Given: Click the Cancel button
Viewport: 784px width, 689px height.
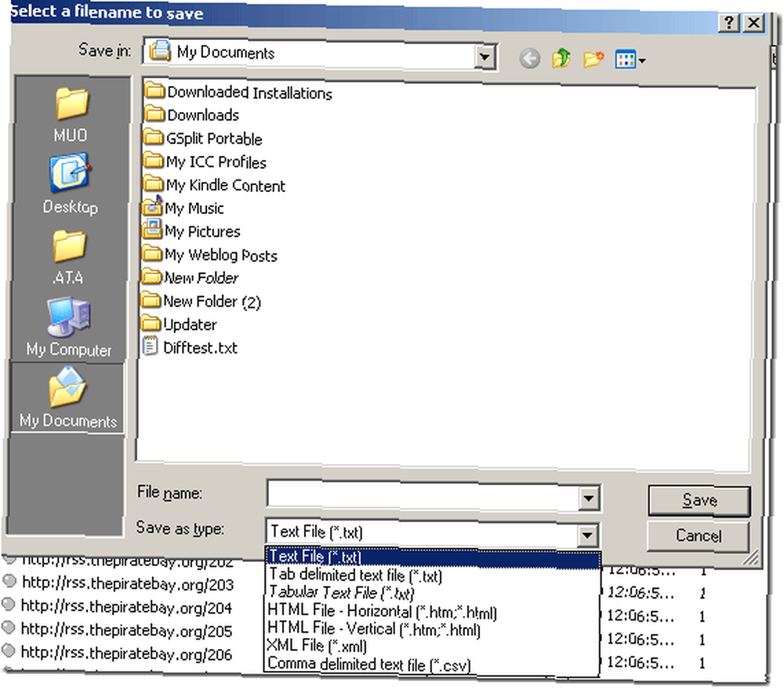Looking at the screenshot, I should (698, 535).
